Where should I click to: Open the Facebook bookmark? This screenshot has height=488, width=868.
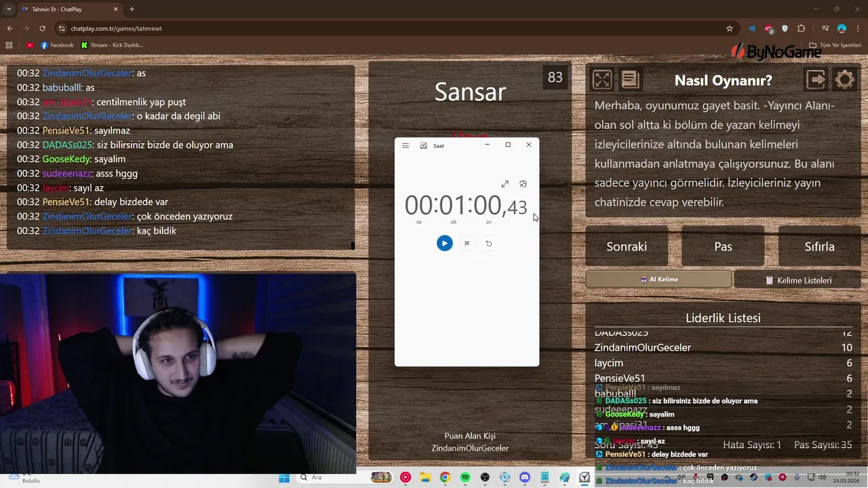coord(57,45)
